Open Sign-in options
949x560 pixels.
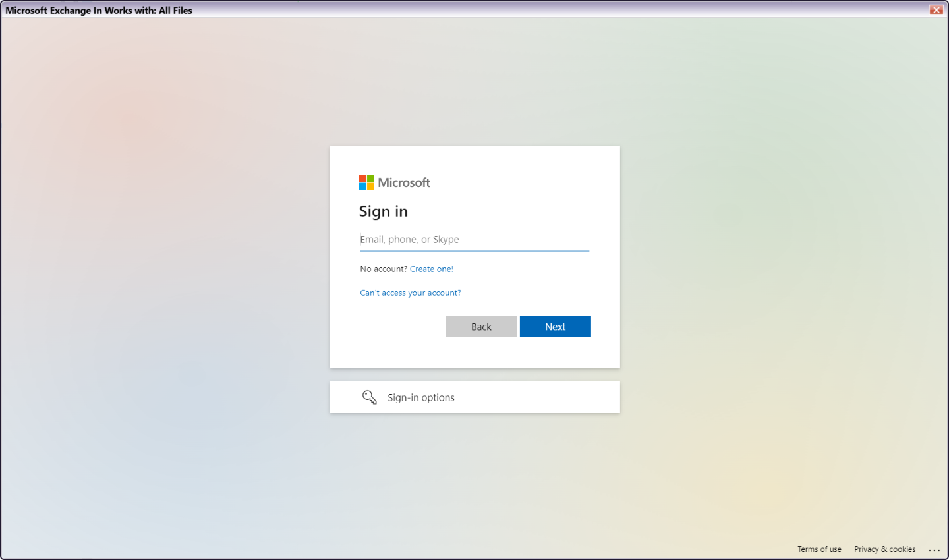[475, 398]
